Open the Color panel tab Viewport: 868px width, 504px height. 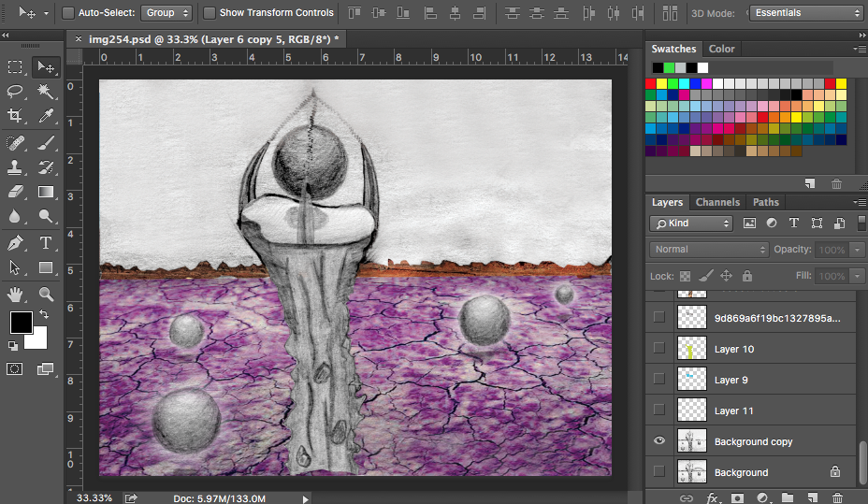[x=721, y=49]
